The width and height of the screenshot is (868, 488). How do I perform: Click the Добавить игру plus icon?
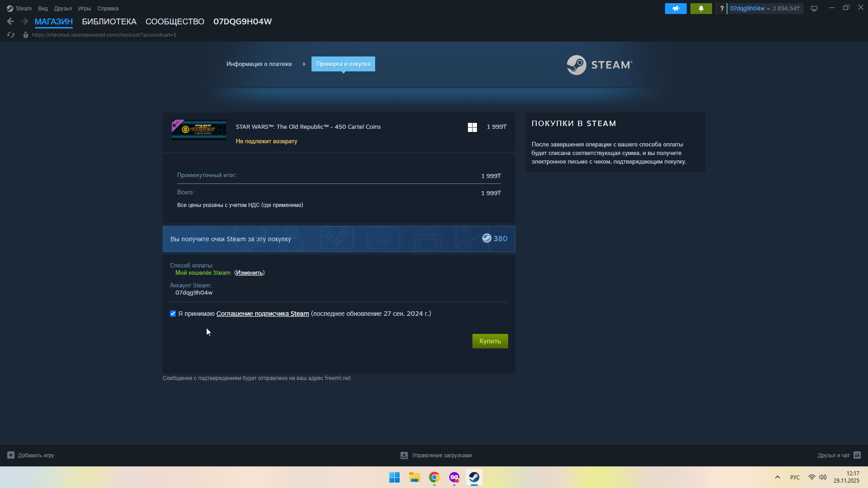pyautogui.click(x=11, y=455)
